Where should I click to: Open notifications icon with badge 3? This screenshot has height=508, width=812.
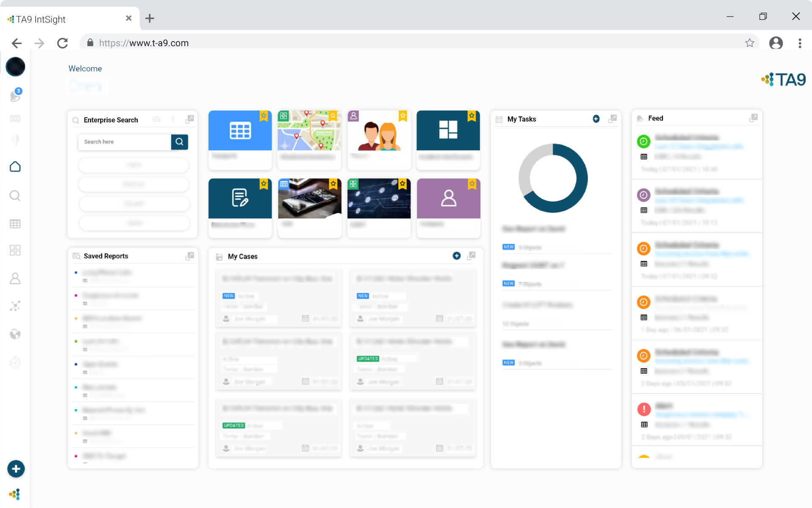tap(16, 96)
